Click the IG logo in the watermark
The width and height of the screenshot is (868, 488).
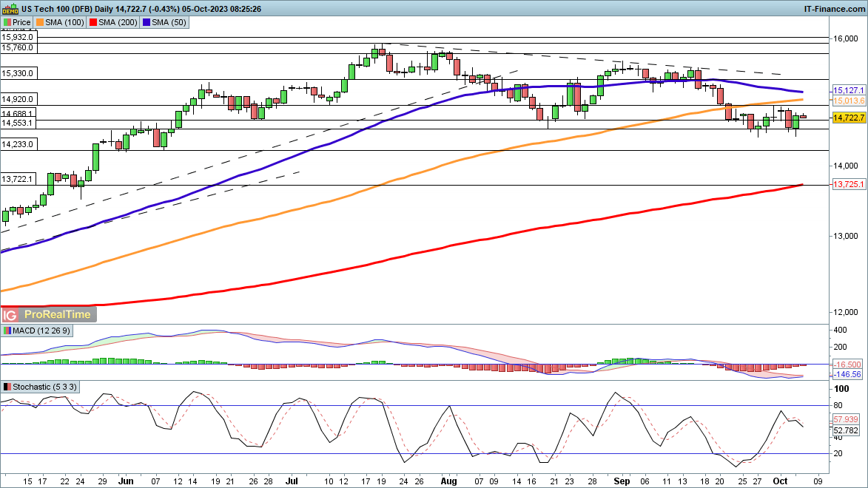coord(10,315)
